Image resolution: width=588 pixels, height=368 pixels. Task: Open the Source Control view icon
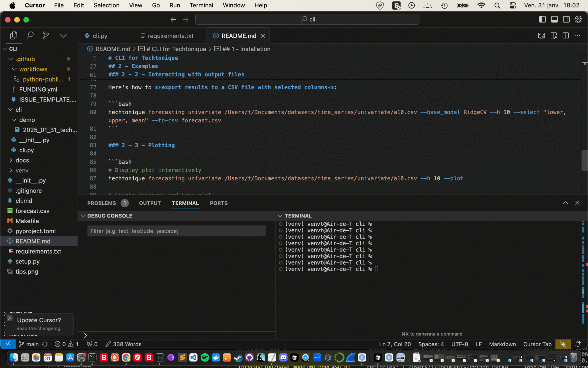click(46, 36)
